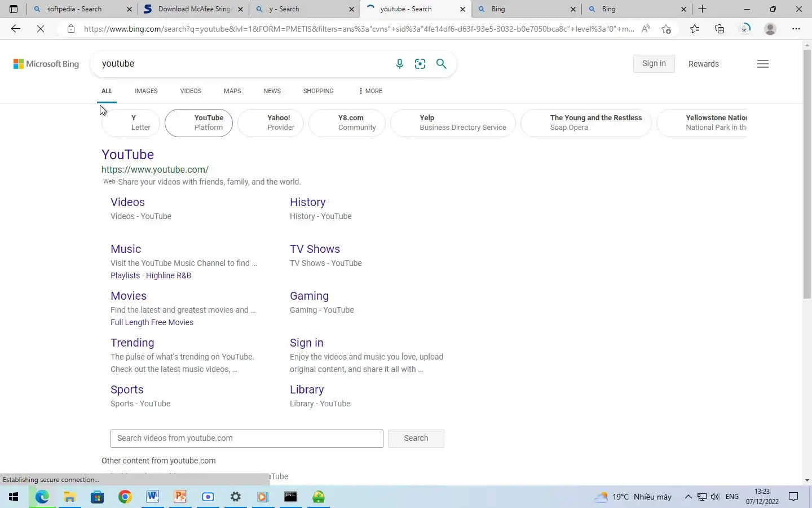Click the page vertical scrollbar thumb
The width and height of the screenshot is (812, 508).
[x=807, y=174]
